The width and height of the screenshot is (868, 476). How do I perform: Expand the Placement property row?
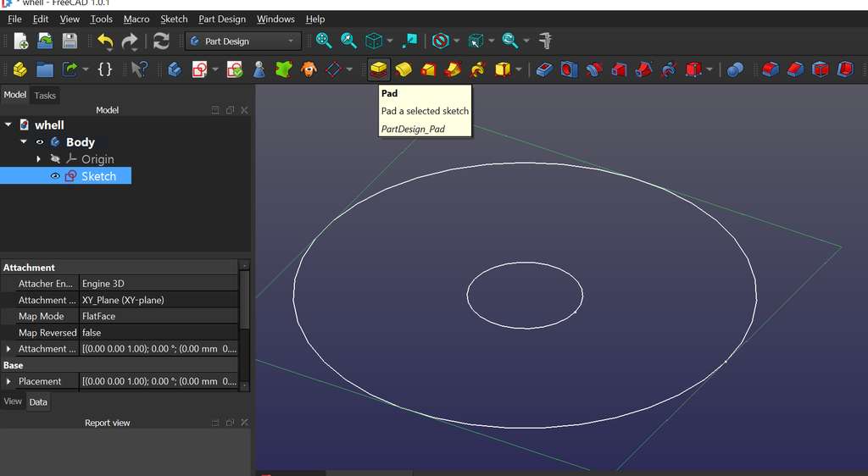8,381
